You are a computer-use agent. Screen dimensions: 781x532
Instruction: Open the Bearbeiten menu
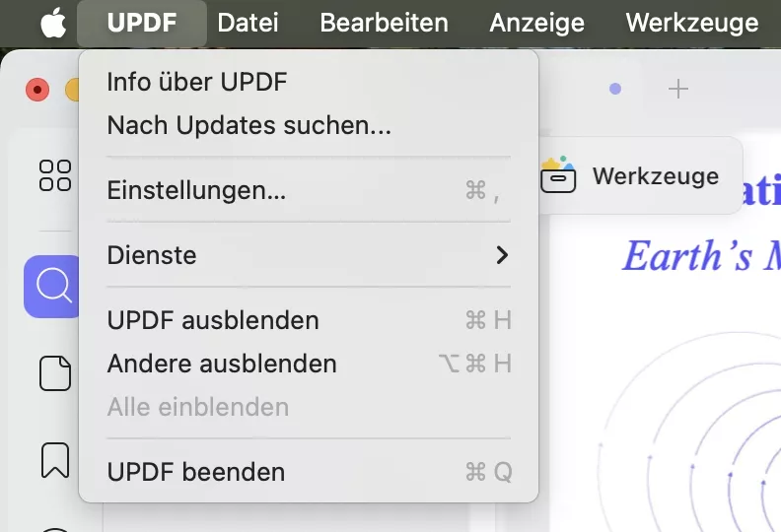[x=384, y=23]
